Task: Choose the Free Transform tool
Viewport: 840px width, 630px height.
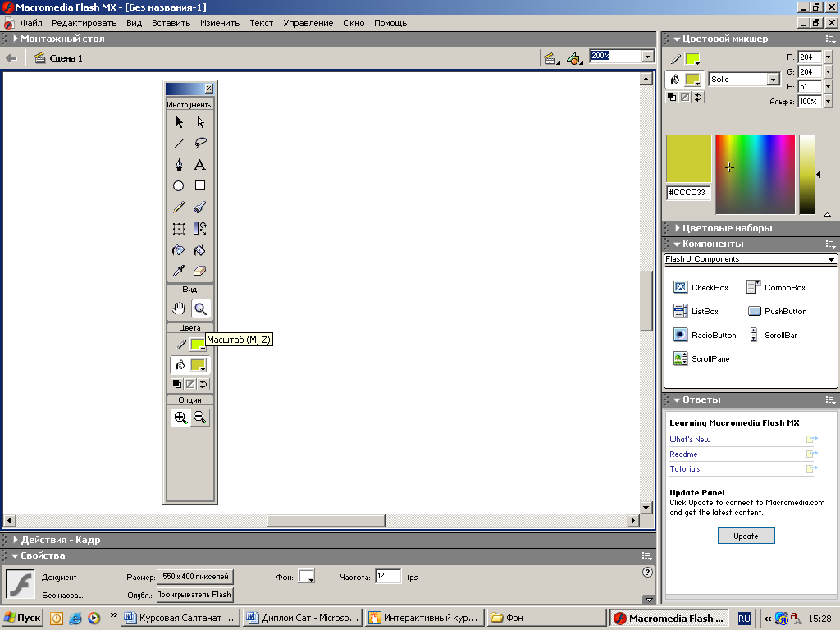Action: coord(179,229)
